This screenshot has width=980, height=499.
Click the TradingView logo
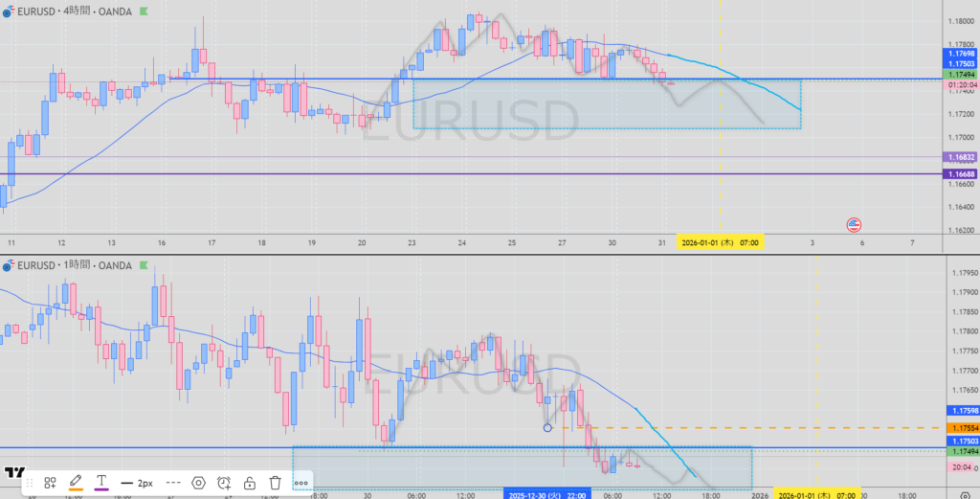(12, 472)
